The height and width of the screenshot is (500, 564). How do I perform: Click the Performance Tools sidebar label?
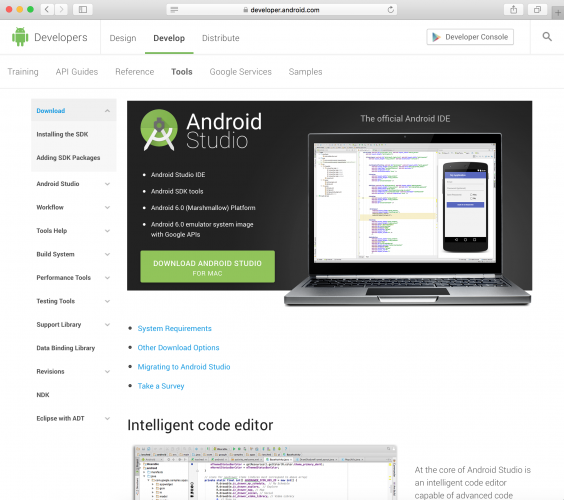pos(64,278)
